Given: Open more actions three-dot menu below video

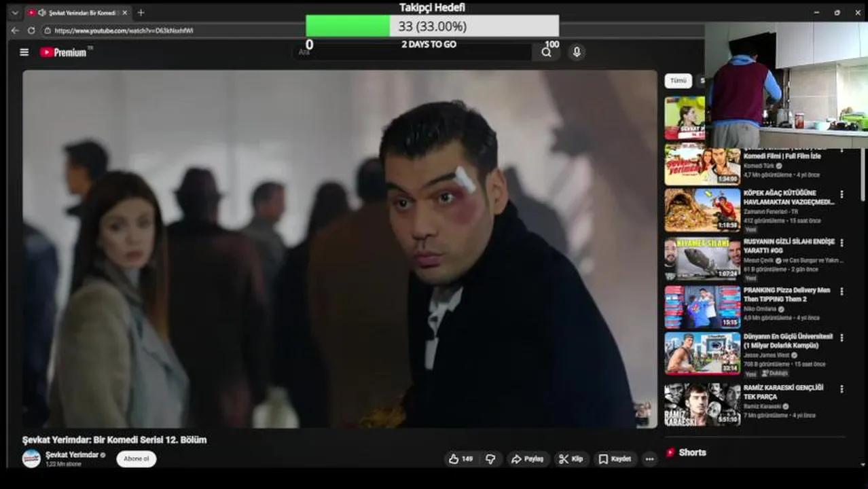Looking at the screenshot, I should [x=649, y=459].
